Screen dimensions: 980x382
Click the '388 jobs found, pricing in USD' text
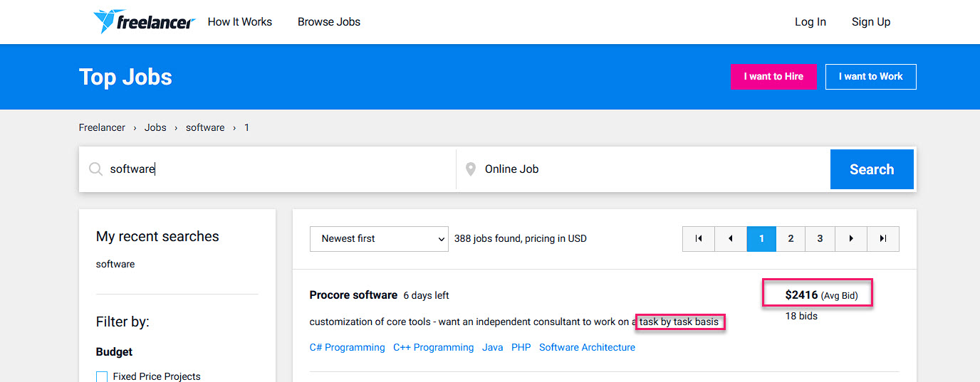(521, 239)
